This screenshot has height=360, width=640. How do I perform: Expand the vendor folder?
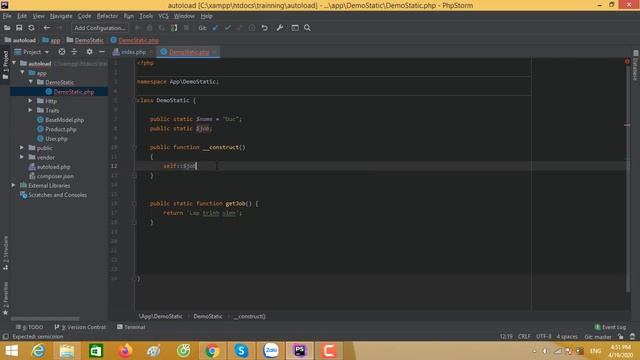pyautogui.click(x=22, y=157)
